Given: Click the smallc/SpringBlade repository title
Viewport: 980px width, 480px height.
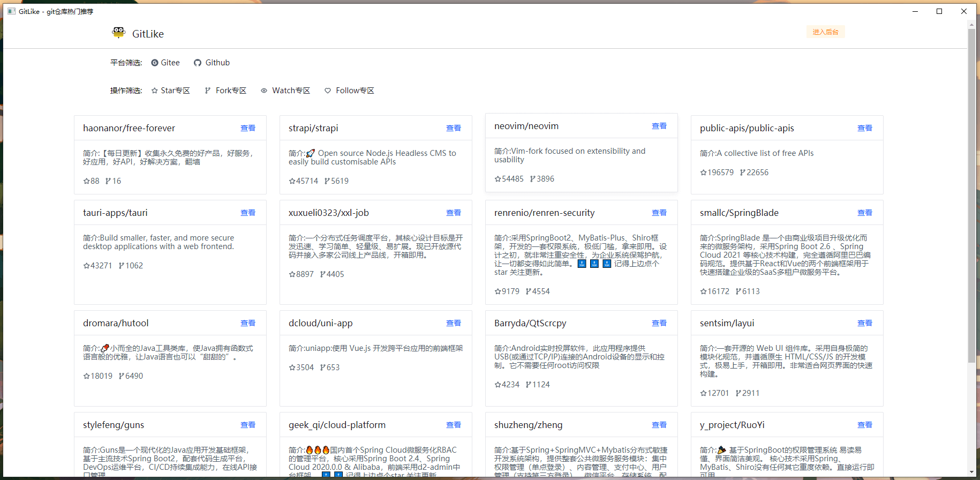Looking at the screenshot, I should point(739,213).
